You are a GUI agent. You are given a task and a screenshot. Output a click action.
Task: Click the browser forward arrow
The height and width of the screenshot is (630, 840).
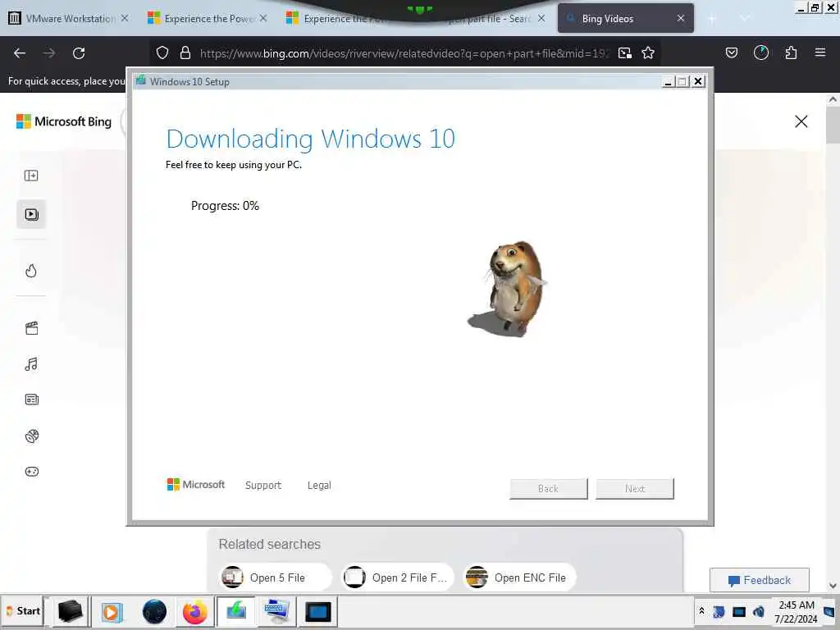[49, 53]
